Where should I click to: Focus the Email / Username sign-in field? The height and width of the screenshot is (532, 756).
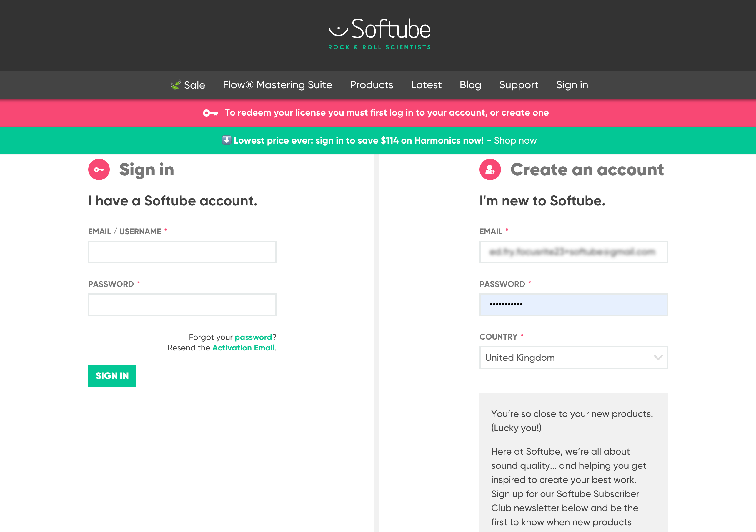click(x=182, y=252)
